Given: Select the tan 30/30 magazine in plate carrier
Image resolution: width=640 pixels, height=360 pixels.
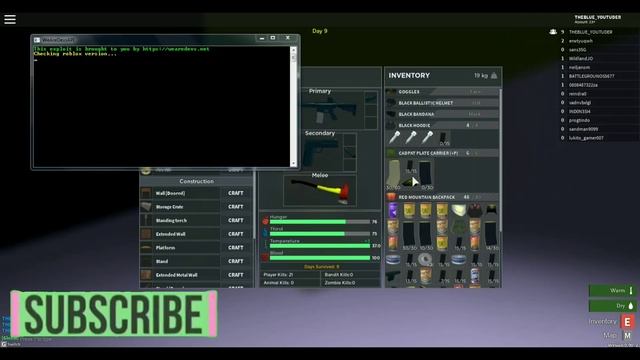Looking at the screenshot, I should tap(394, 175).
